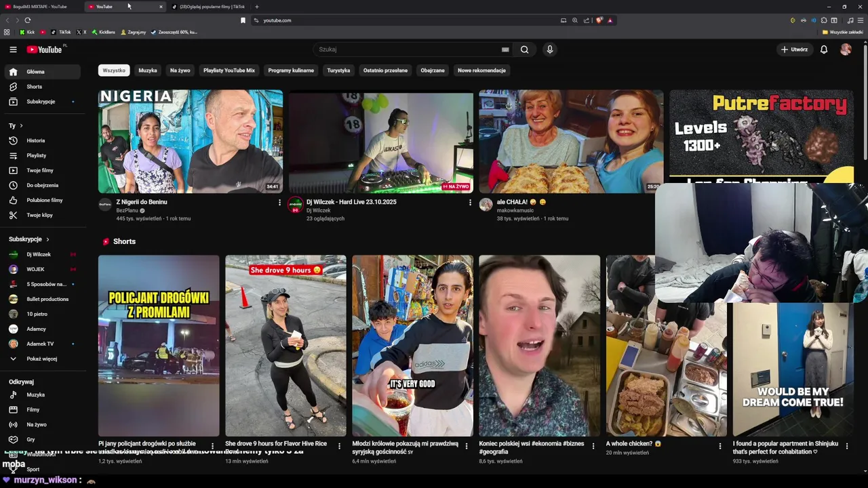Open options for A whole chicken short

coord(720,446)
